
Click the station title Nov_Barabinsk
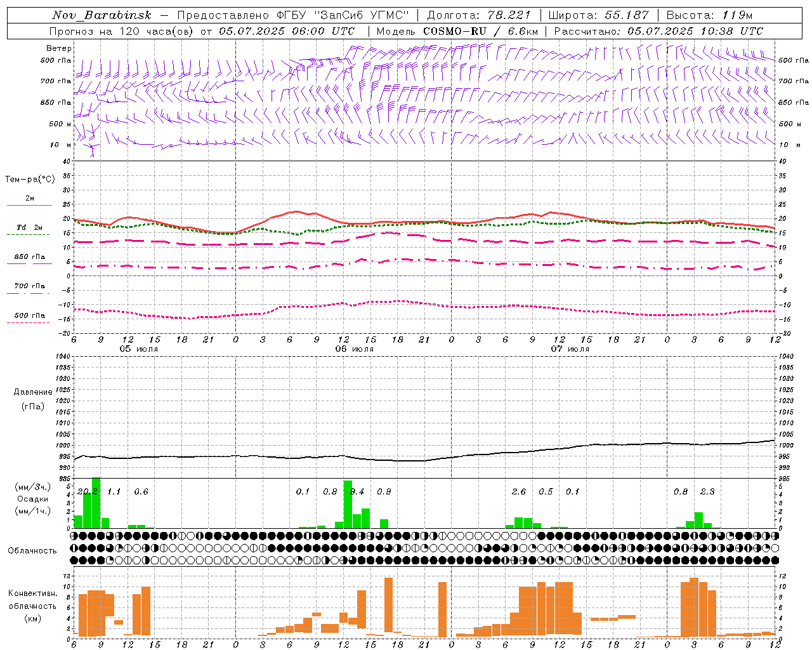(101, 15)
